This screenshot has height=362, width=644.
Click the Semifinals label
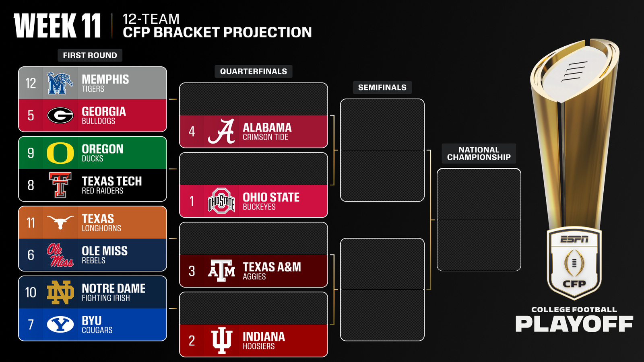click(382, 87)
